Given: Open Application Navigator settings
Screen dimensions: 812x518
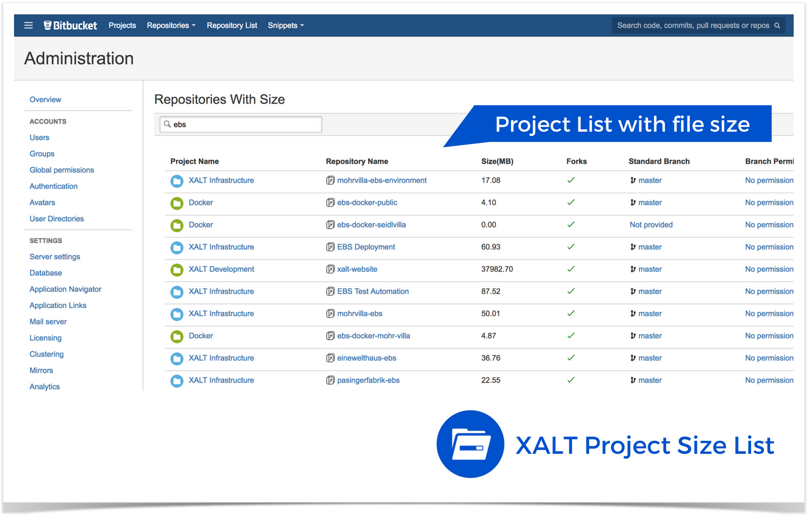Looking at the screenshot, I should [x=65, y=289].
